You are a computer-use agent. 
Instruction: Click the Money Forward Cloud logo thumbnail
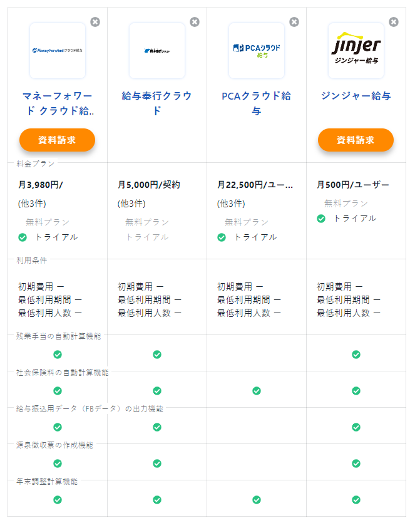(x=58, y=50)
